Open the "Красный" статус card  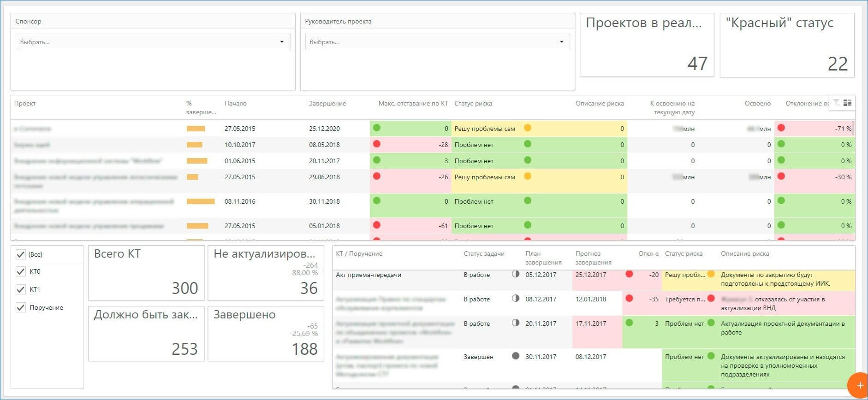[x=787, y=45]
